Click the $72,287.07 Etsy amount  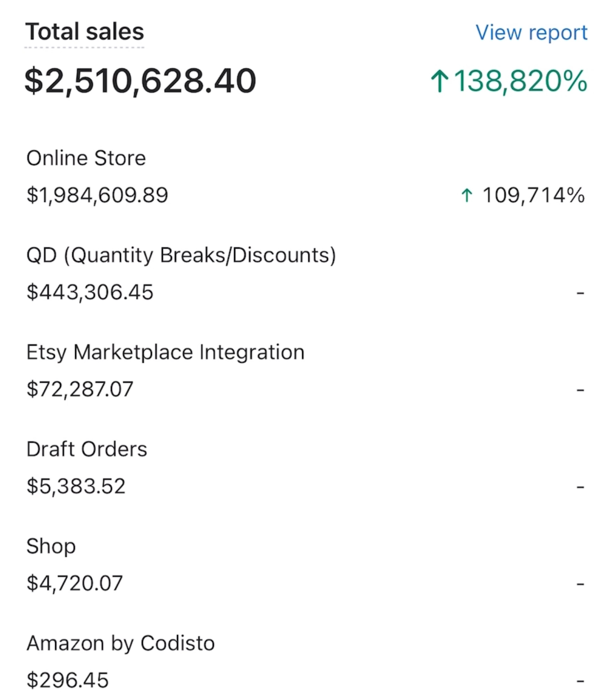(80, 389)
